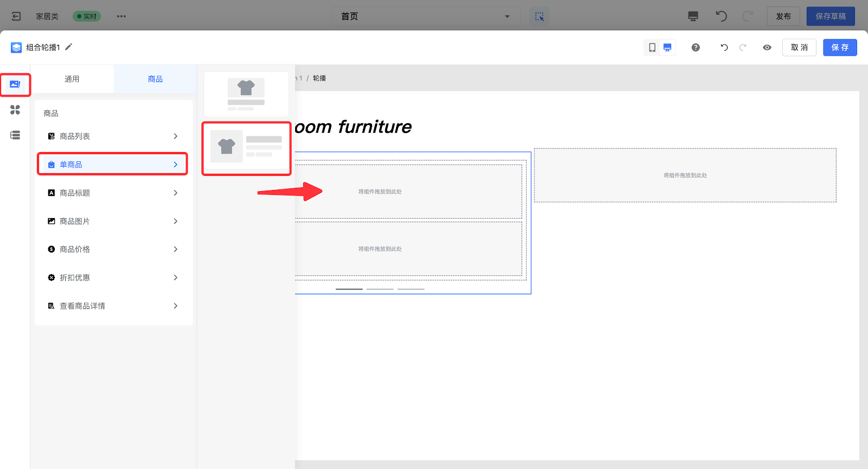The height and width of the screenshot is (469, 868).
Task: Click the undo arrow in editor header
Action: click(x=724, y=48)
